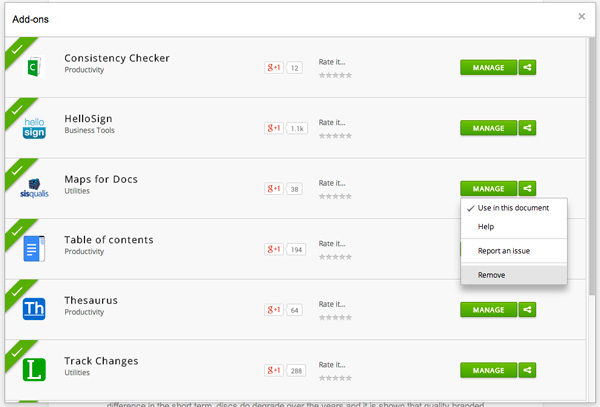Open the Consistency Checker title link
The width and height of the screenshot is (600, 407).
click(x=117, y=58)
